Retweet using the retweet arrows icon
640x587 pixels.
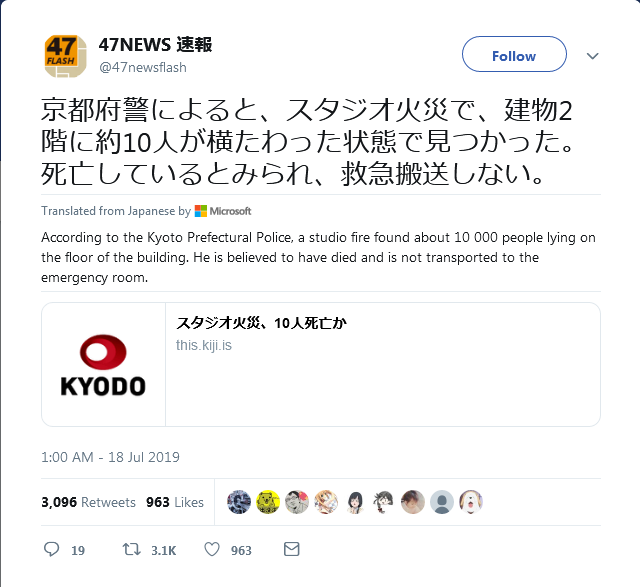click(131, 549)
